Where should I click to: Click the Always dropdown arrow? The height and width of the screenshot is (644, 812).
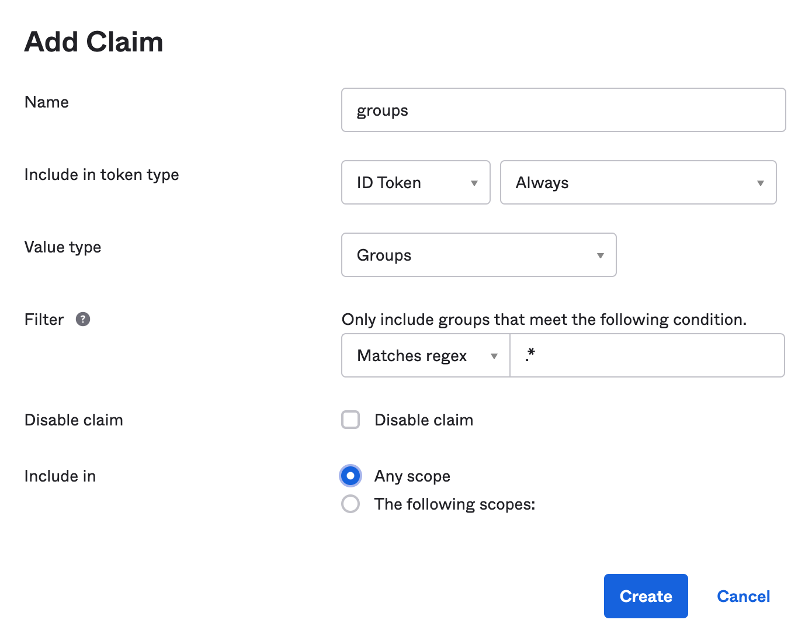coord(760,182)
